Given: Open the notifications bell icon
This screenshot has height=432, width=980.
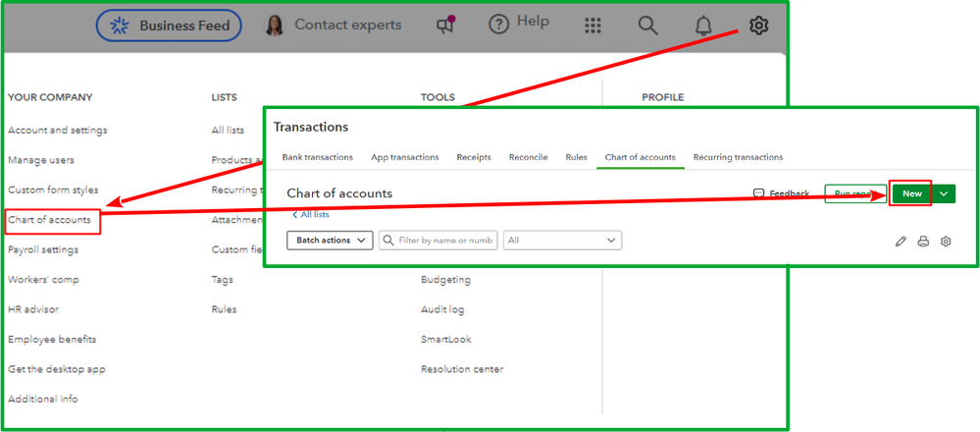Looking at the screenshot, I should (x=703, y=26).
